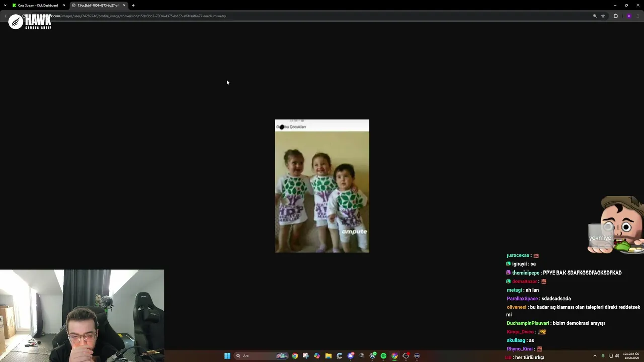This screenshot has height=362, width=644.
Task: Open the browser extensions puzzle icon
Action: pos(615,16)
